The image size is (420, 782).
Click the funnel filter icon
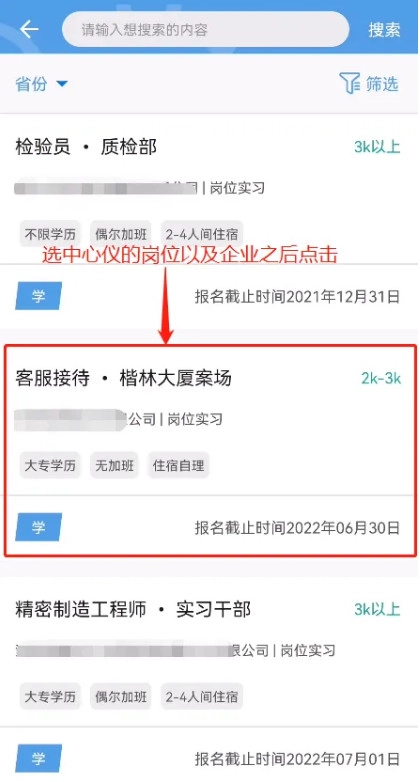click(349, 83)
